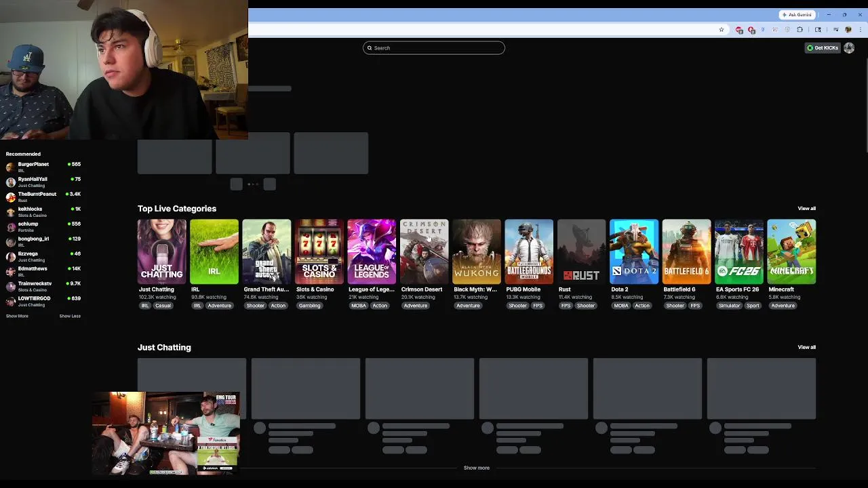Select the Adventure tag under Minecraft
868x488 pixels.
[783, 306]
